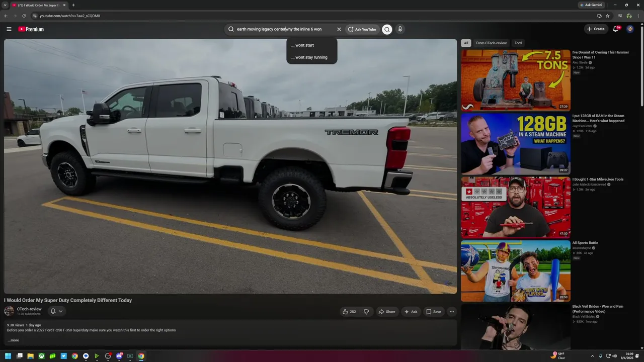This screenshot has width=644, height=362.
Task: Bookmark this page with the star icon
Action: [x=608, y=16]
